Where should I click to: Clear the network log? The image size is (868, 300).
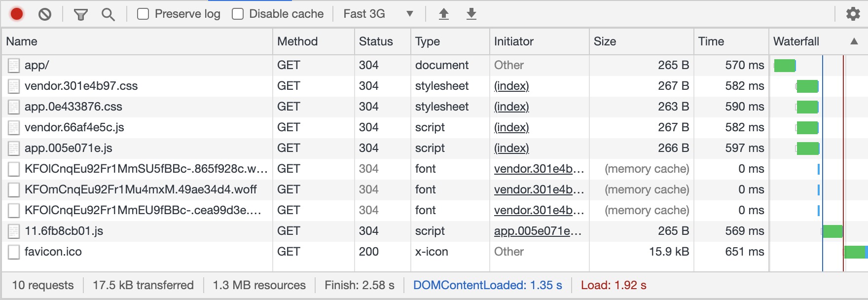point(45,14)
